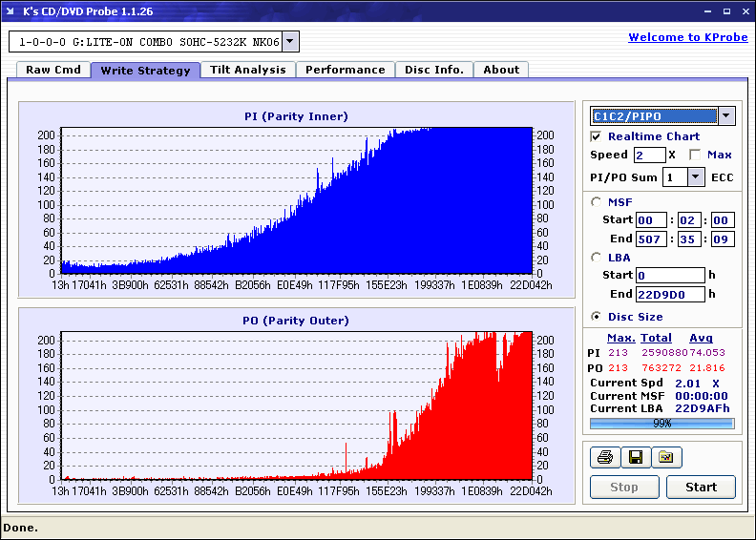Click the MSF Start frames field
The height and width of the screenshot is (540, 756).
tap(723, 220)
